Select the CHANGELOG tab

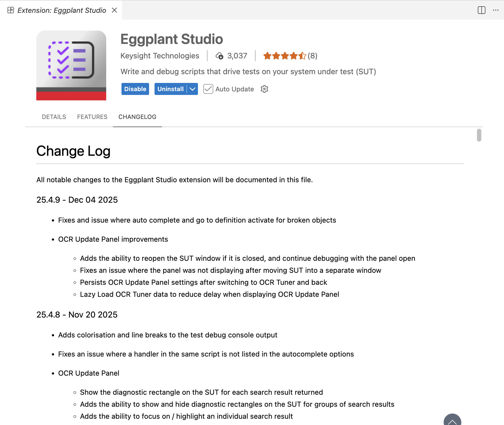coord(137,117)
